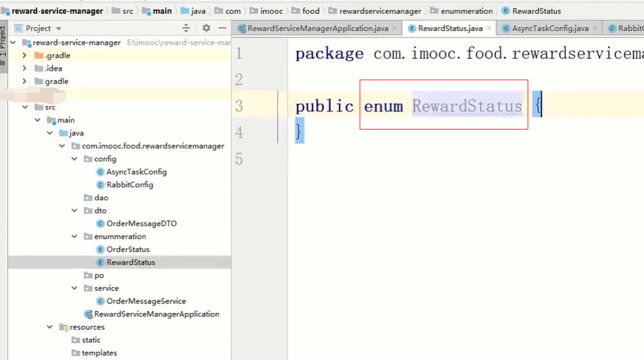Click line number 2 in the gutter
Image resolution: width=644 pixels, height=360 pixels.
click(x=239, y=80)
